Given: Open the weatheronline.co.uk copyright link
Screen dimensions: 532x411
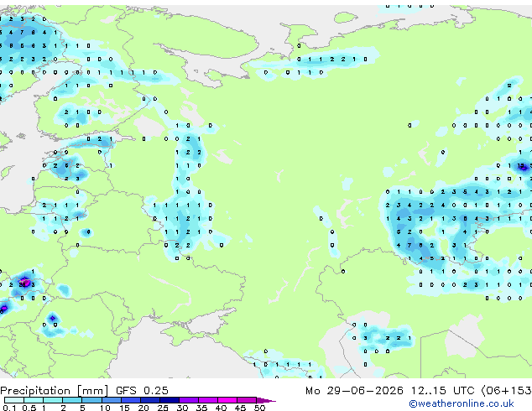Looking at the screenshot, I should [462, 403].
